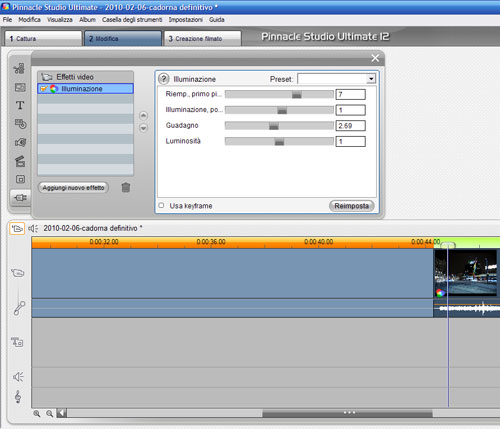Click the Effetti video folder icon
Screen dimensions: 500x429
pos(47,77)
